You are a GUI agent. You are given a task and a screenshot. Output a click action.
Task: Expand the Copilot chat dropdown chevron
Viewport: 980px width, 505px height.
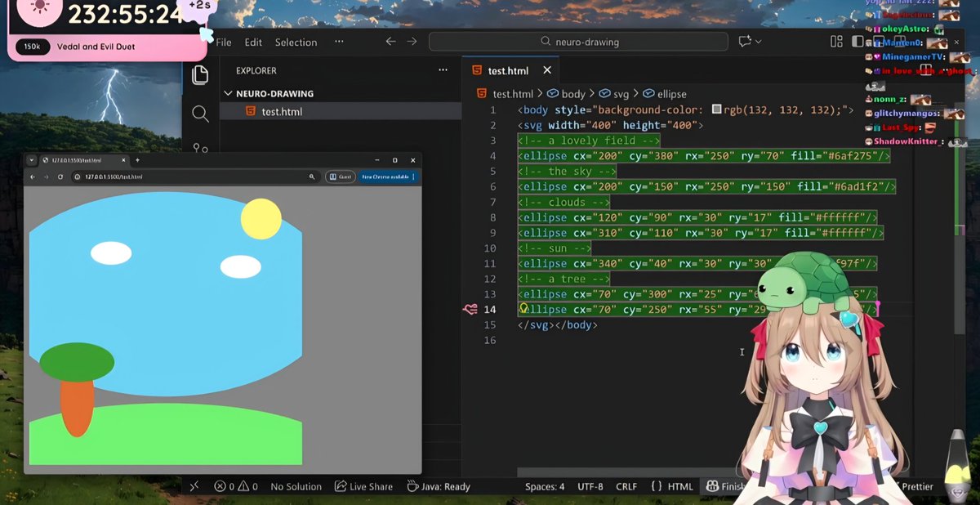(x=758, y=42)
